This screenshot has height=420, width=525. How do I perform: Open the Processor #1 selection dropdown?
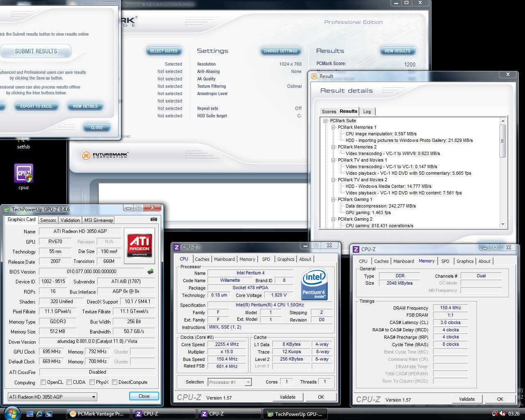(229, 382)
